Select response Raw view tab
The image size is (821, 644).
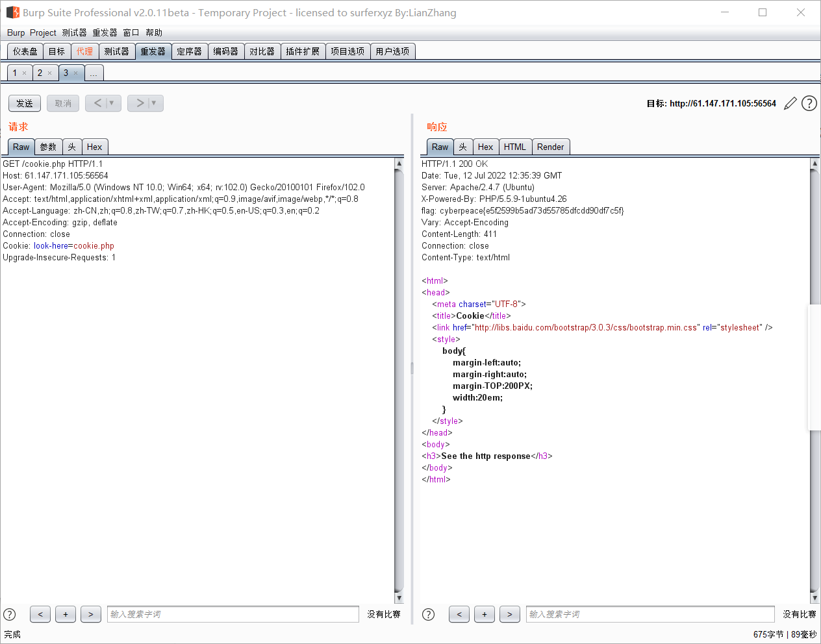click(x=440, y=147)
